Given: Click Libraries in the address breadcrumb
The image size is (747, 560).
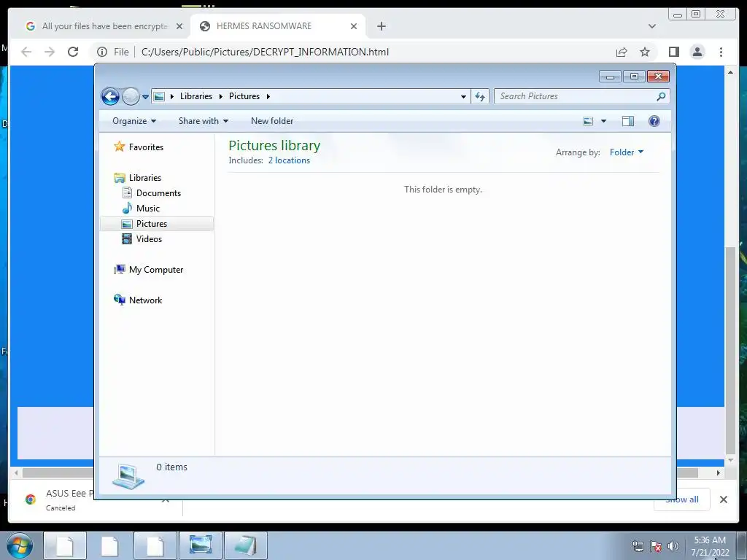Looking at the screenshot, I should pos(196,96).
